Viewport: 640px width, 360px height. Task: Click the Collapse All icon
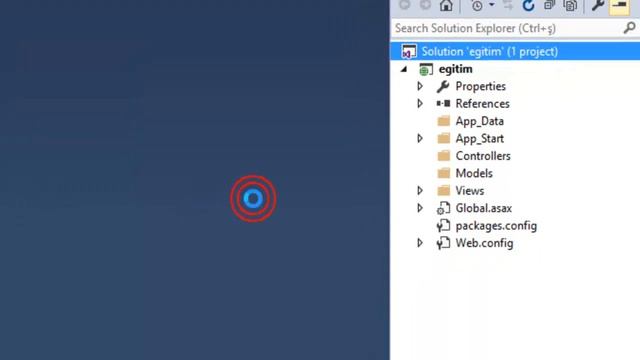pos(549,5)
